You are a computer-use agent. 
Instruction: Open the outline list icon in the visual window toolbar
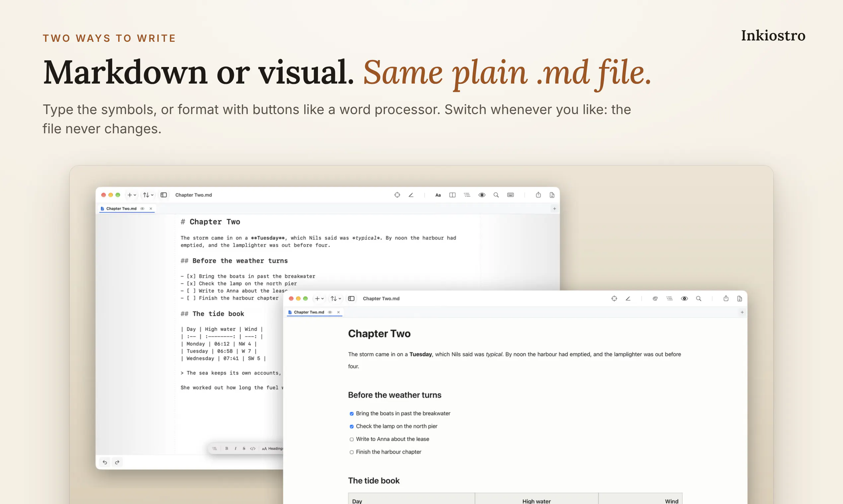click(x=670, y=298)
